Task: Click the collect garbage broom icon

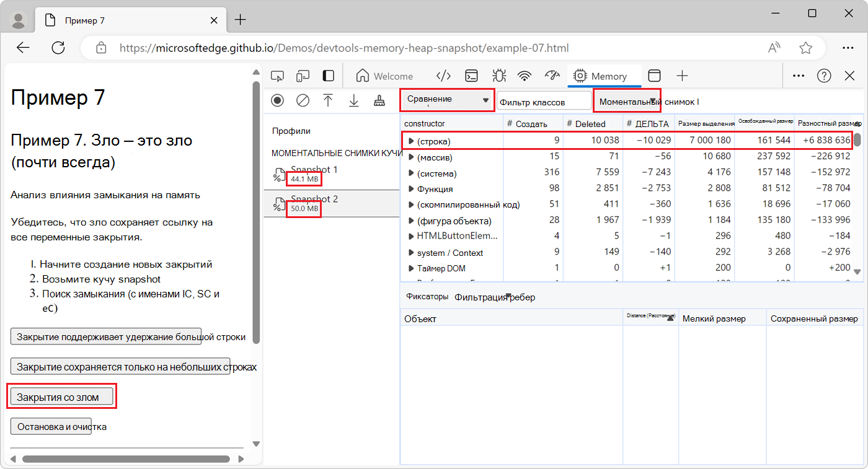Action: (379, 100)
